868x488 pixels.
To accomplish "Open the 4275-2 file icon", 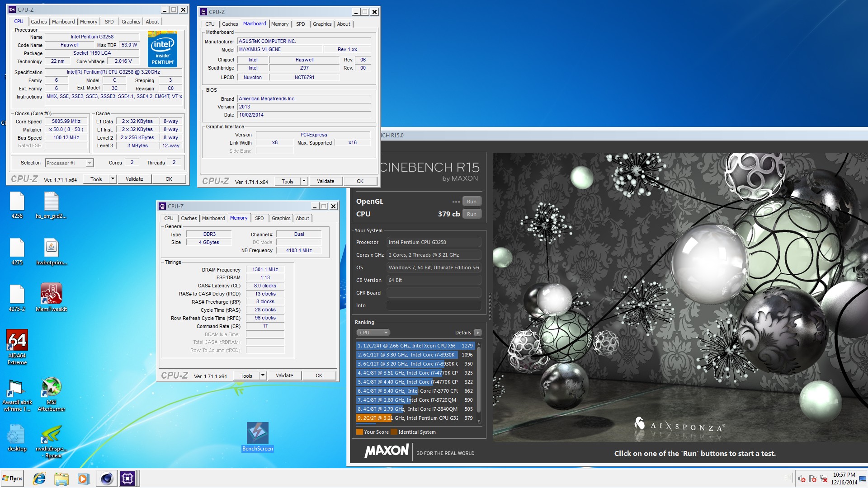I will [x=17, y=298].
